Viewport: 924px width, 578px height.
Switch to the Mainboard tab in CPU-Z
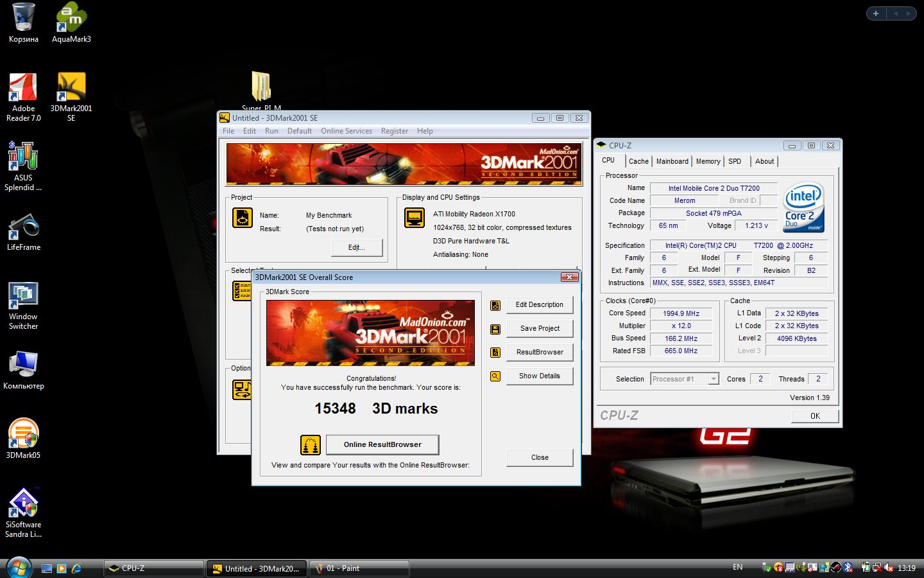tap(672, 161)
